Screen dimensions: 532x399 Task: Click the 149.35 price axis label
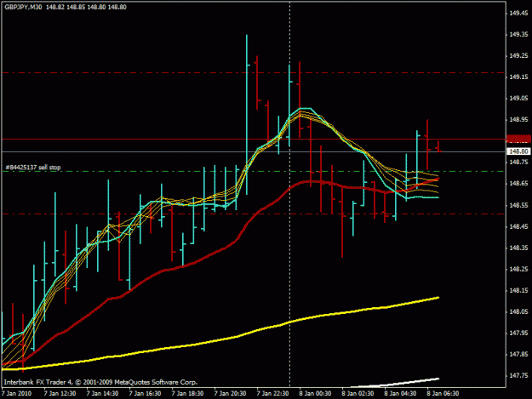point(518,34)
